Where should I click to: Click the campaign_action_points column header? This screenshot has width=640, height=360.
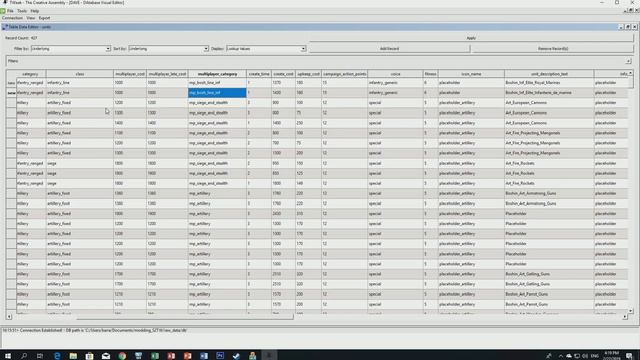pyautogui.click(x=344, y=74)
